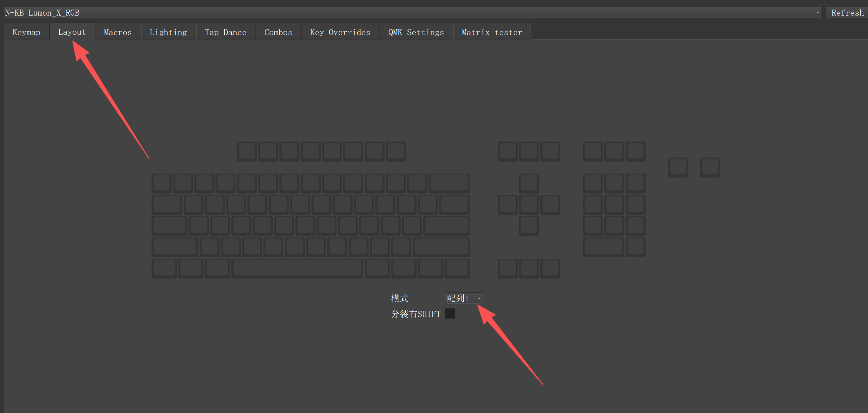Open the Macros tab
Viewport: 868px width, 413px height.
(x=118, y=32)
